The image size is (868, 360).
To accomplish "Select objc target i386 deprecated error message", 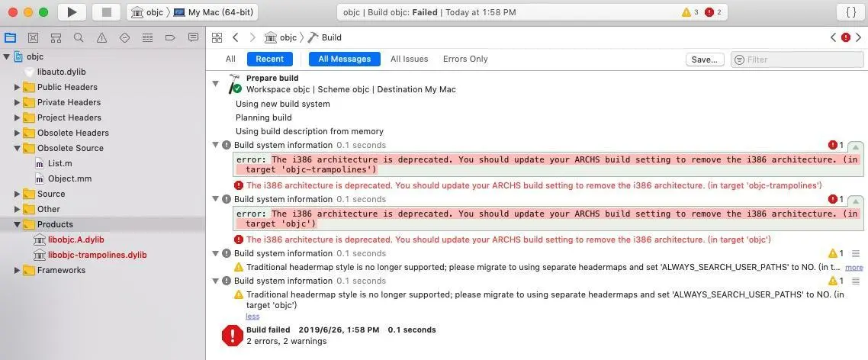I will click(x=509, y=239).
